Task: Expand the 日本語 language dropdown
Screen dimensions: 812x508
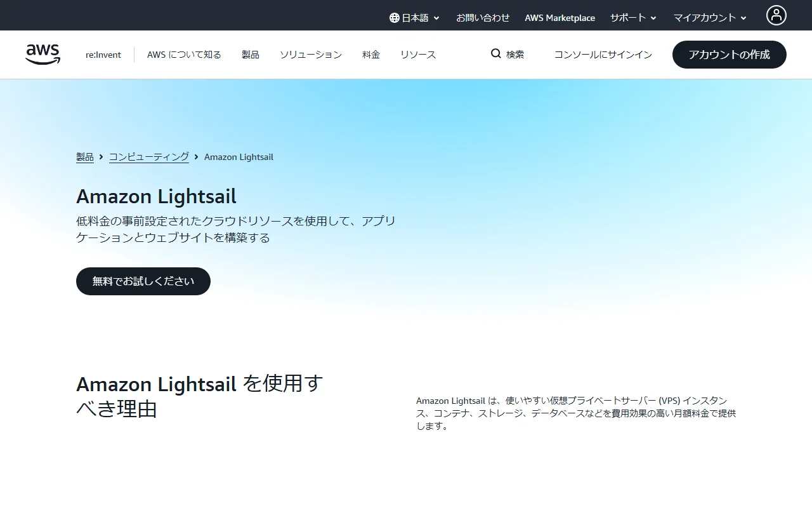Action: [415, 18]
